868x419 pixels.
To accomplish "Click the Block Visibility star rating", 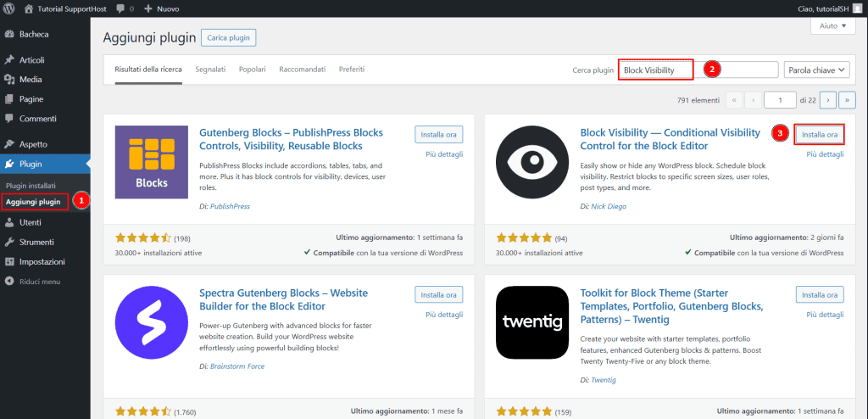I will pos(524,238).
